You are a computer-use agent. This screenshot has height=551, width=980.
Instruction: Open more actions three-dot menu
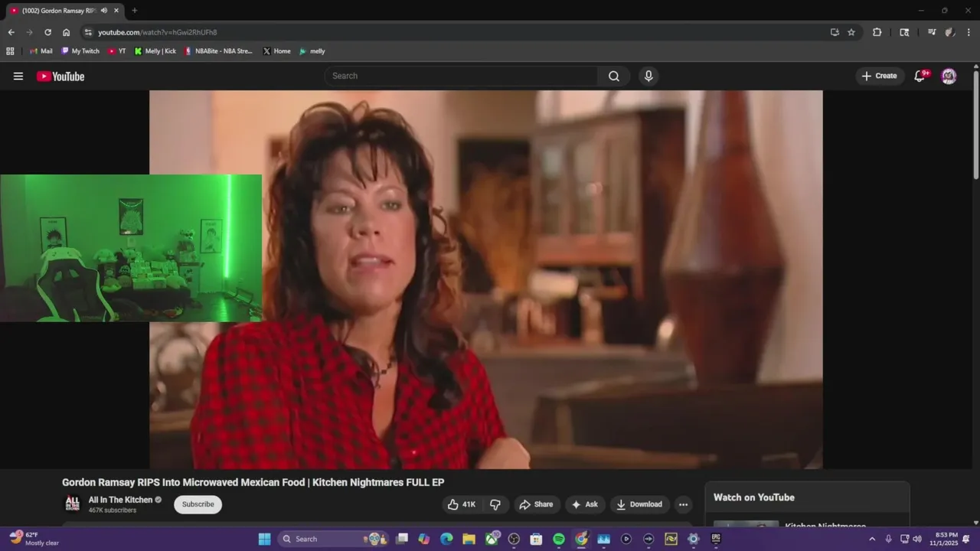[683, 504]
